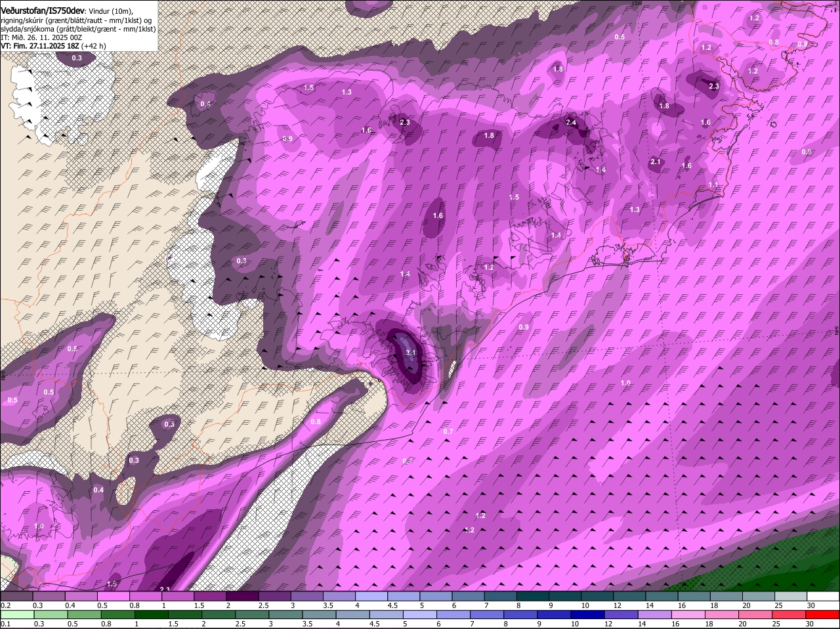Click the 1.1 value label near the coast
840x629 pixels.
click(x=713, y=185)
